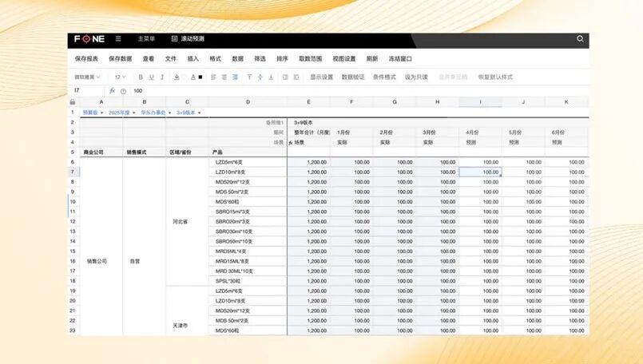Screen dimensions: 643x364
Task: Click 条件格式 button
Action: point(384,77)
